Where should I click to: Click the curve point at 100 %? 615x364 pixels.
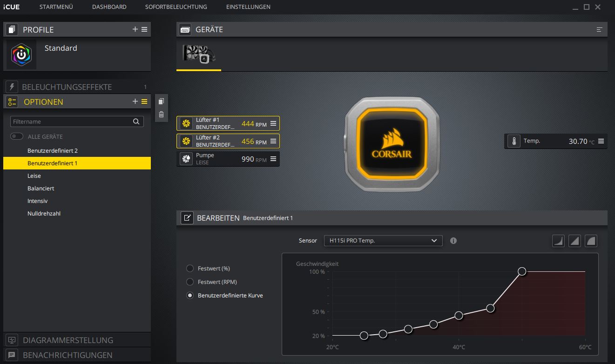pos(522,271)
